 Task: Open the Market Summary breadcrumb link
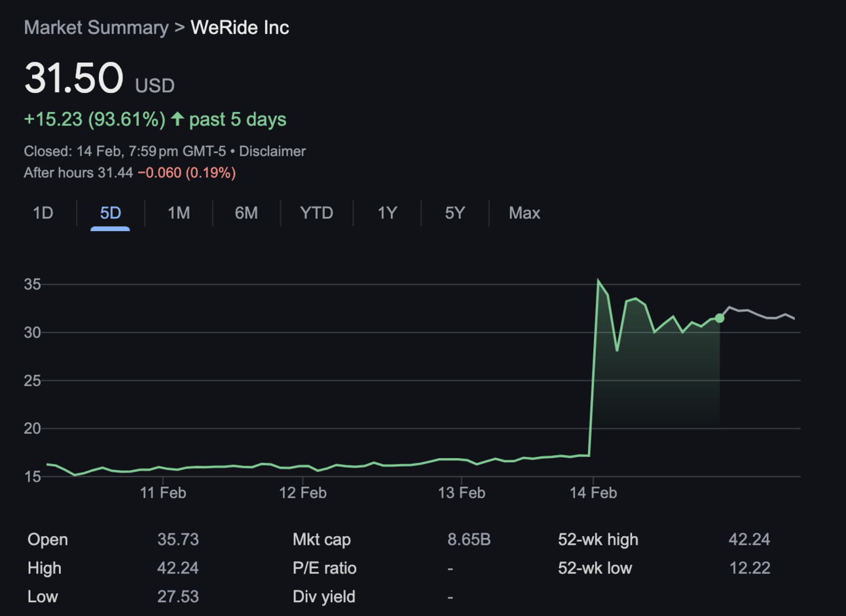[x=96, y=27]
